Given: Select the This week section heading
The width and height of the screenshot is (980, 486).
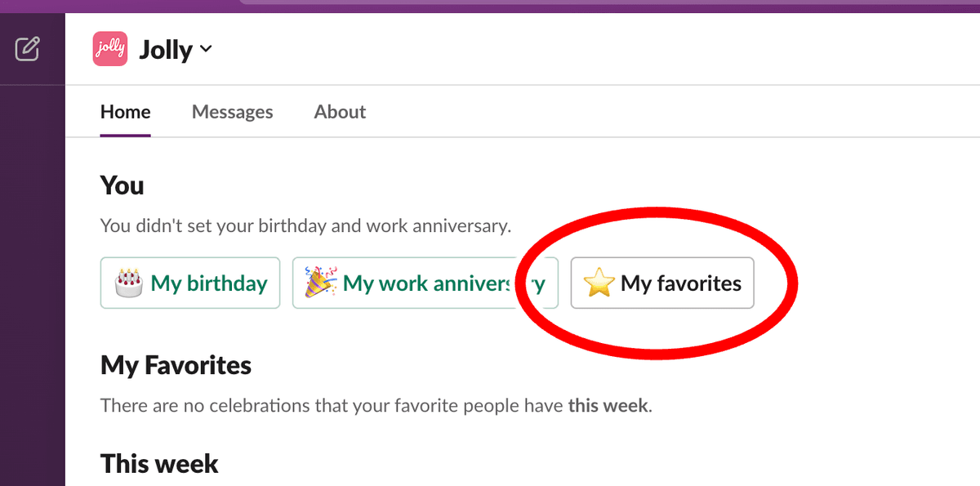Looking at the screenshot, I should (x=159, y=464).
